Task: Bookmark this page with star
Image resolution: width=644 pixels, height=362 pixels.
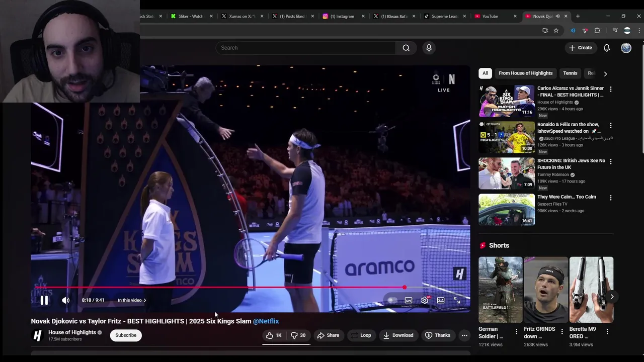Action: pos(556,31)
